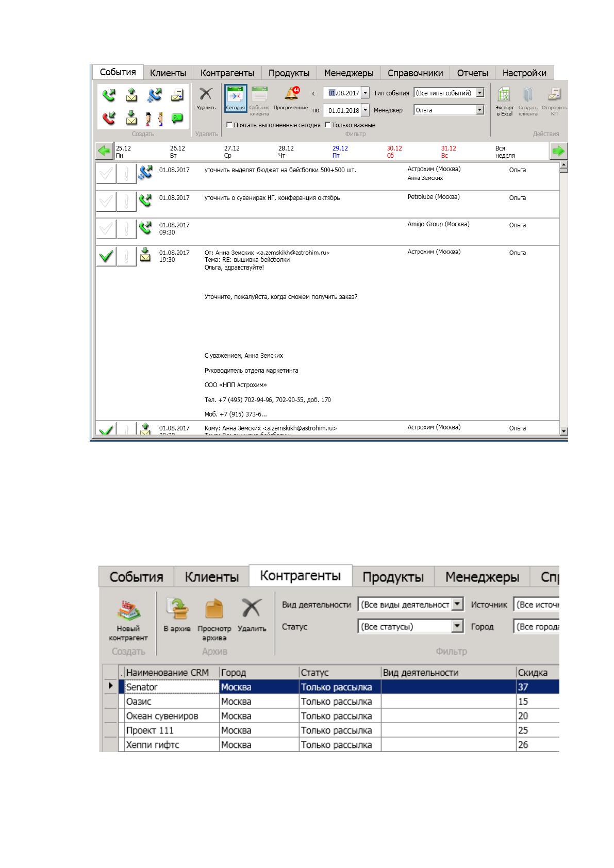Open Менеджер dropdown showing Ольга

point(480,110)
